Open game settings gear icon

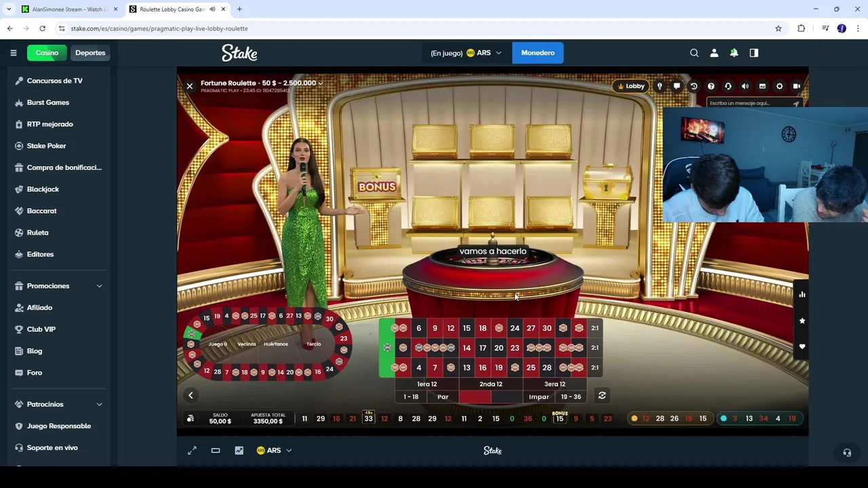pyautogui.click(x=779, y=86)
